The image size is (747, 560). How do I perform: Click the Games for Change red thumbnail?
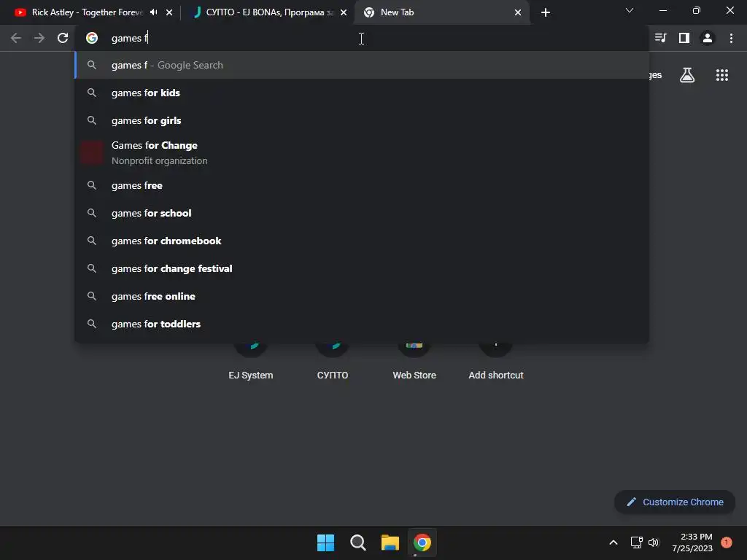pos(91,153)
